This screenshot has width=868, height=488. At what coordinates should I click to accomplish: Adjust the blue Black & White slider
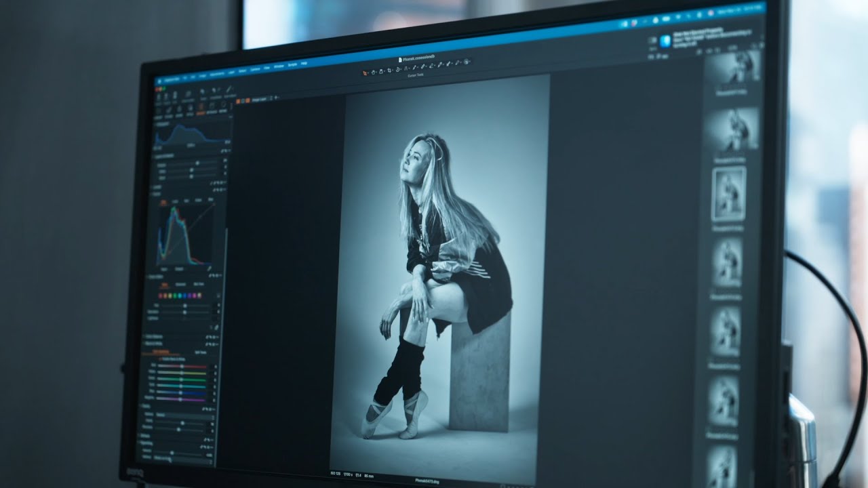point(182,392)
